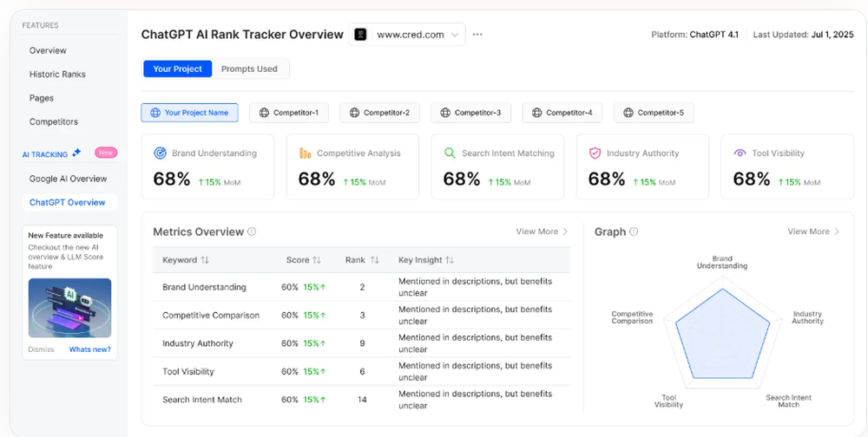Viewport: 868px width, 437px height.
Task: Click the three-dots more options icon
Action: [x=477, y=35]
